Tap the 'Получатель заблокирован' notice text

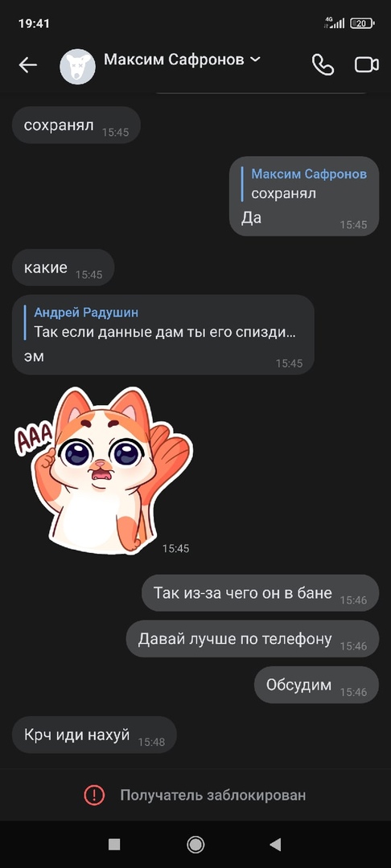click(x=212, y=796)
